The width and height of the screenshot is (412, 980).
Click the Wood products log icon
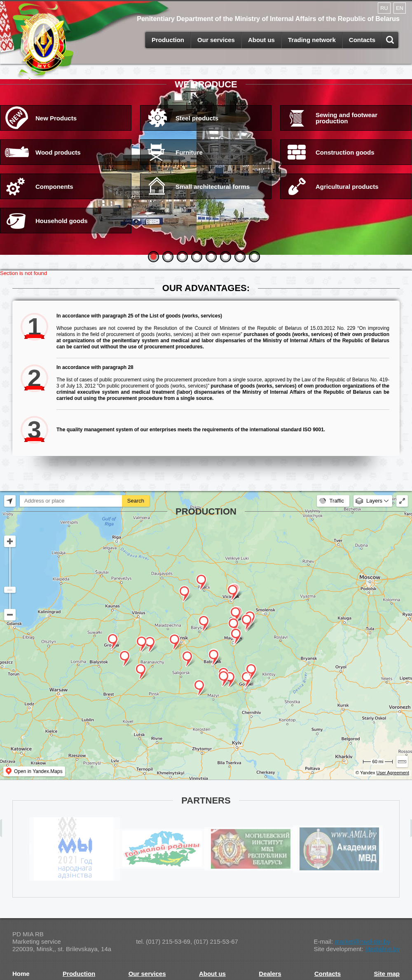[16, 152]
